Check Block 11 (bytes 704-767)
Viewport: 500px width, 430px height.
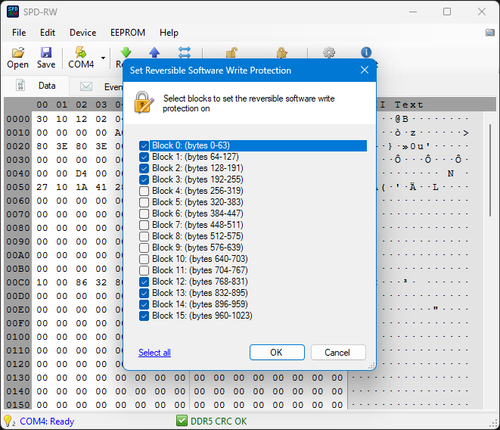[x=144, y=270]
